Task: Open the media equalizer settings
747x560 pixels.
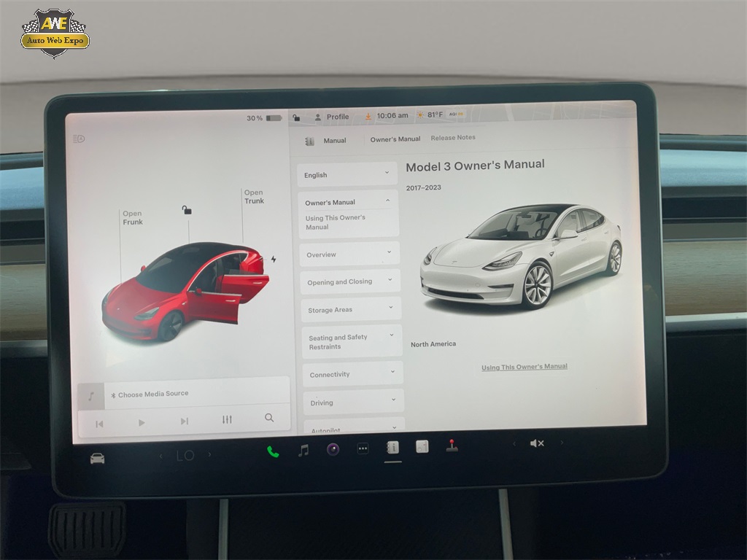Action: 228,419
